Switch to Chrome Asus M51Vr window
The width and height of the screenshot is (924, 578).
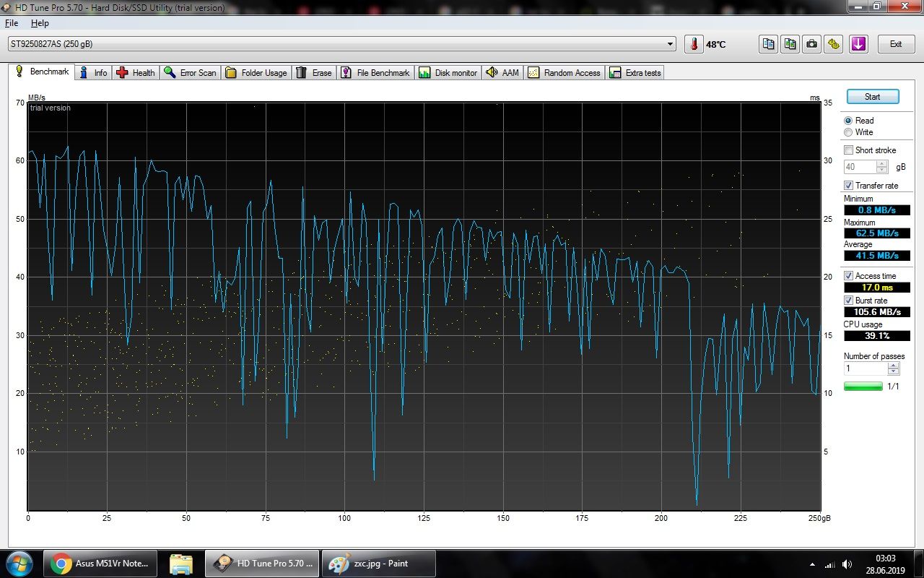point(100,564)
